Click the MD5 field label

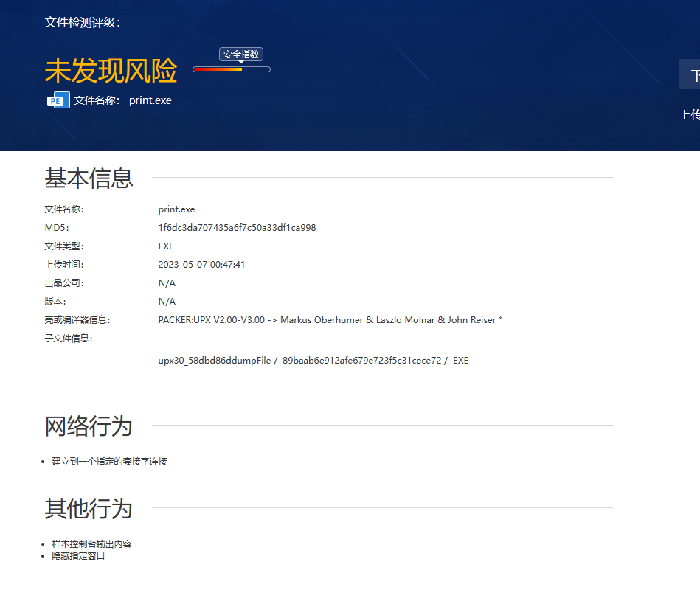pyautogui.click(x=57, y=228)
